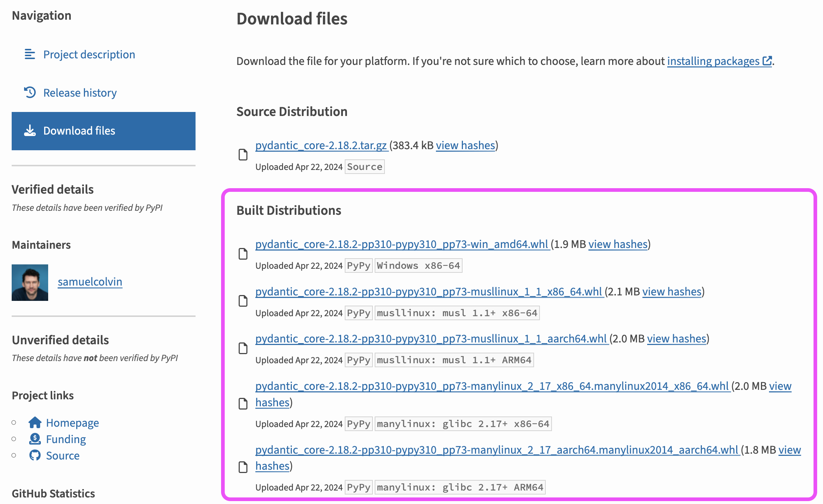Click the GitHub Source icon
823x504 pixels.
click(x=35, y=455)
